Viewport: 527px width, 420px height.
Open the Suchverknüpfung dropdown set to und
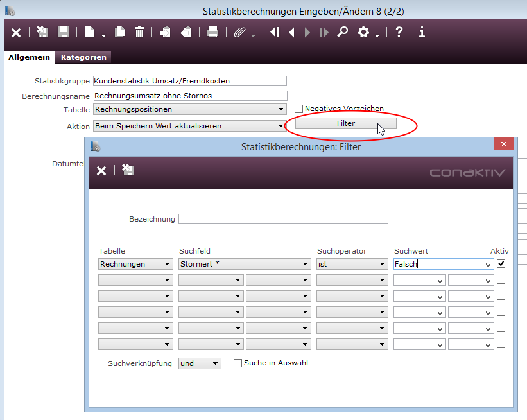pyautogui.click(x=200, y=363)
